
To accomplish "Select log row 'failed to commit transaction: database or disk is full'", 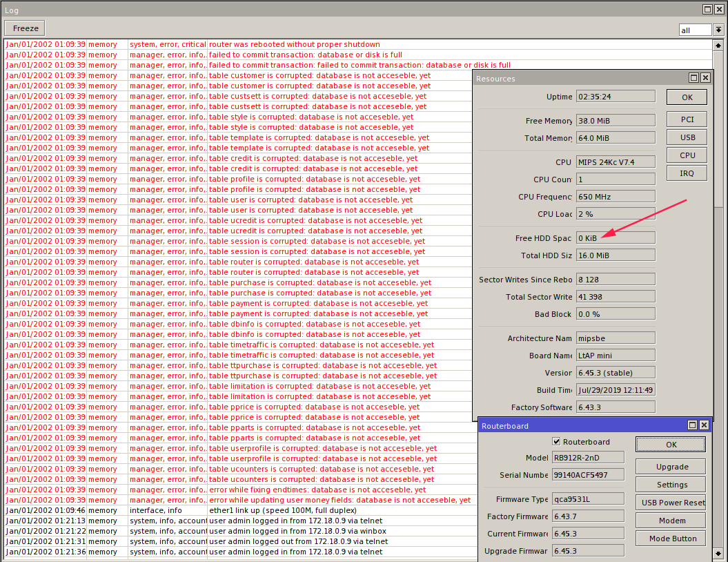I will (358, 55).
